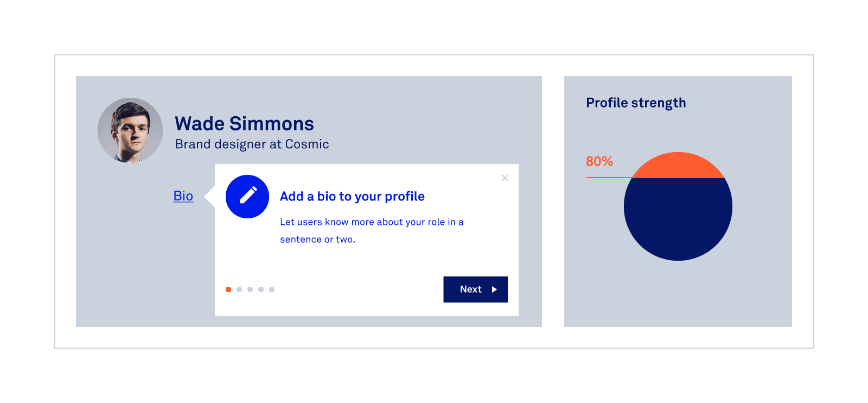Screen dimensions: 868x403
Task: Click the navy portion of the pie chart
Action: coord(678,217)
